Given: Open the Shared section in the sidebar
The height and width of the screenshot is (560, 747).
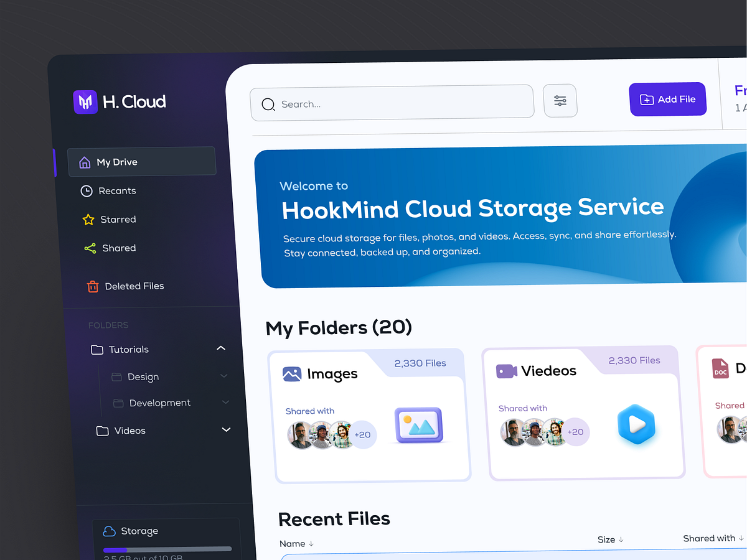Looking at the screenshot, I should click(120, 248).
